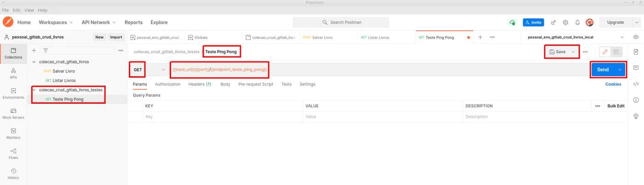Open the Mock Servers sidebar panel

tap(13, 113)
